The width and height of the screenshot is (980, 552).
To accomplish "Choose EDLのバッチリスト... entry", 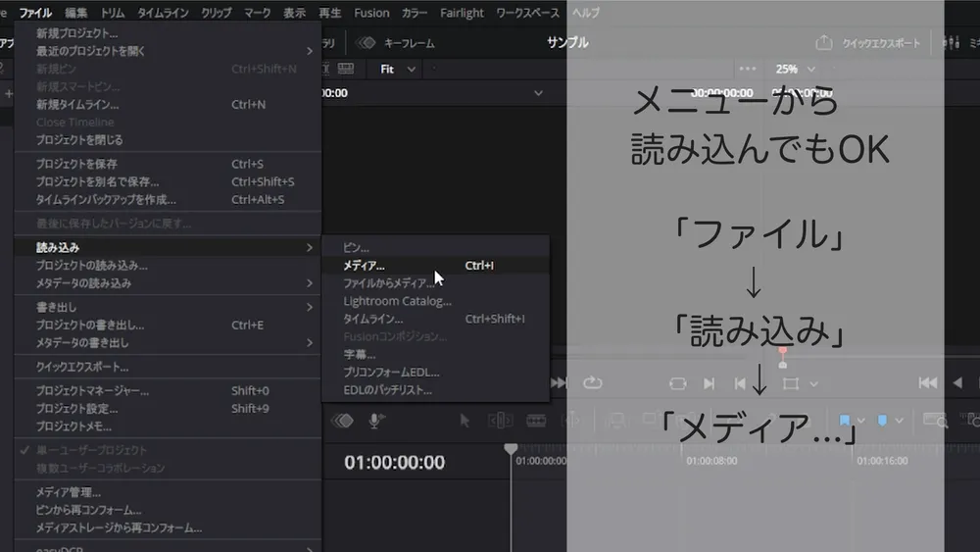I will tap(436, 390).
